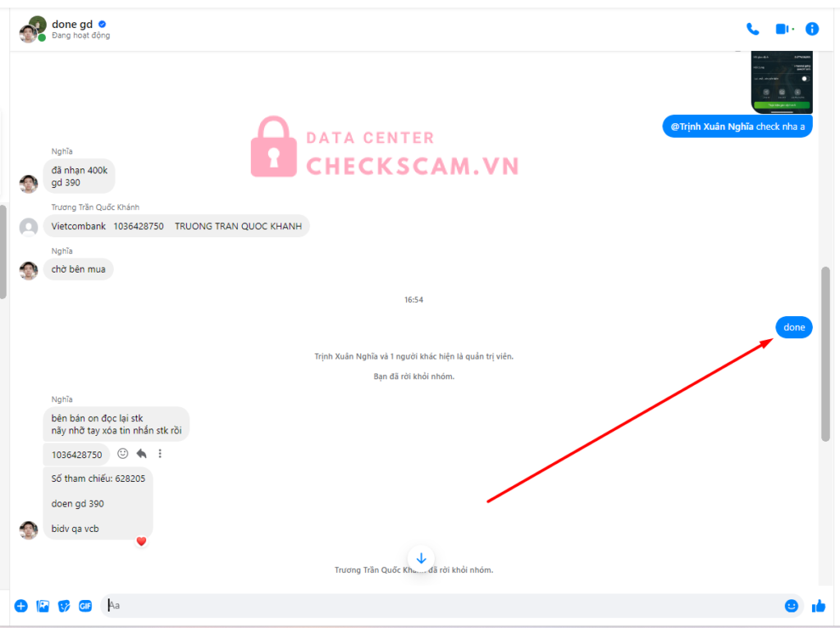Click the conversation scrollbar thumb

(x=825, y=354)
